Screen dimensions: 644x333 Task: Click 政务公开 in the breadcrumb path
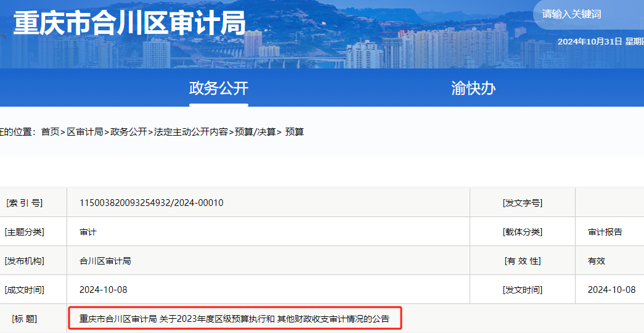point(129,132)
